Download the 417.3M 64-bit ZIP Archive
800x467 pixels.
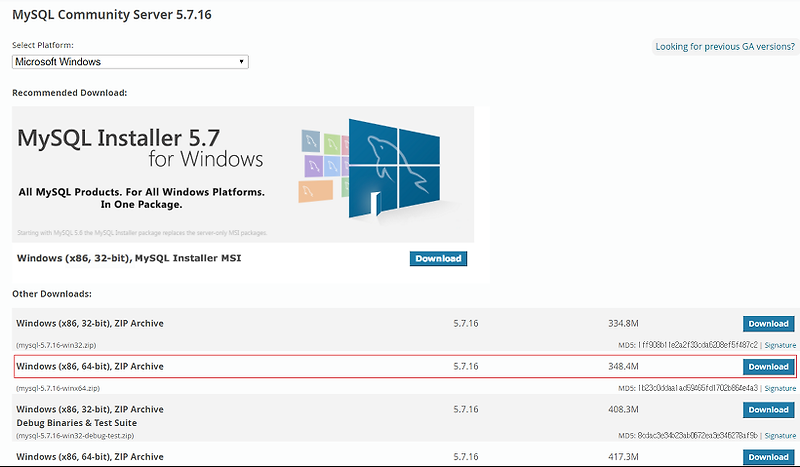tap(768, 457)
